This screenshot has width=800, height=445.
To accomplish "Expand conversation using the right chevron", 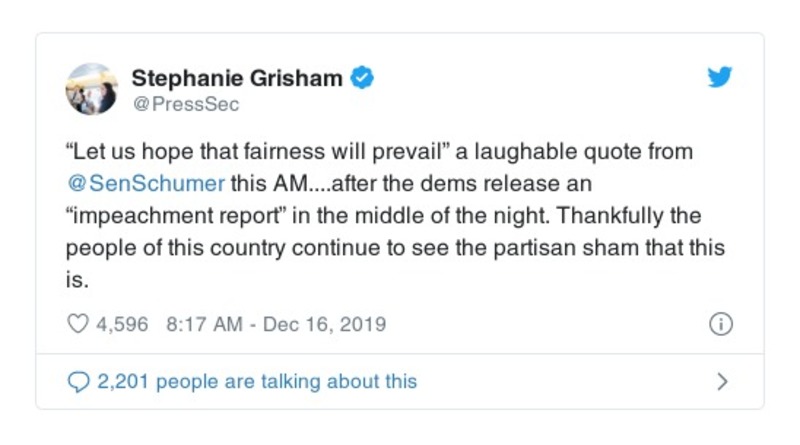I will [722, 381].
